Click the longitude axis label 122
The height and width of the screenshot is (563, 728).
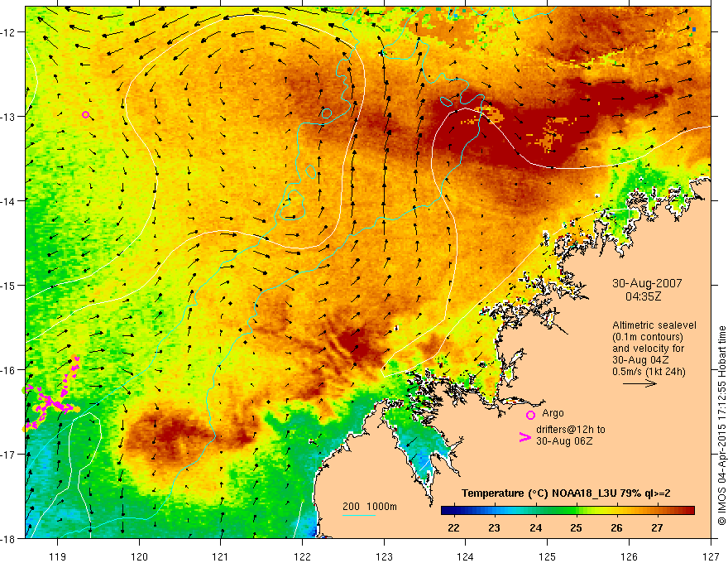coord(302,556)
